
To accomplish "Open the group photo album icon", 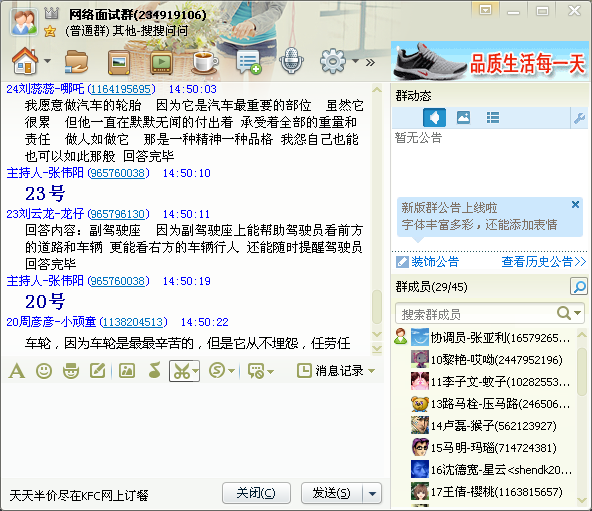I will point(119,62).
